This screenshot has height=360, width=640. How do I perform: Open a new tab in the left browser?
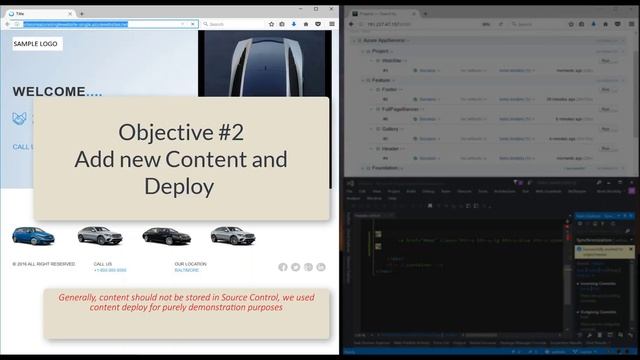coord(82,13)
